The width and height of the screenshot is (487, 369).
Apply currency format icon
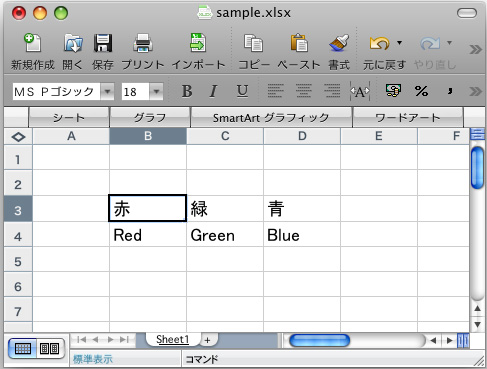click(x=393, y=91)
